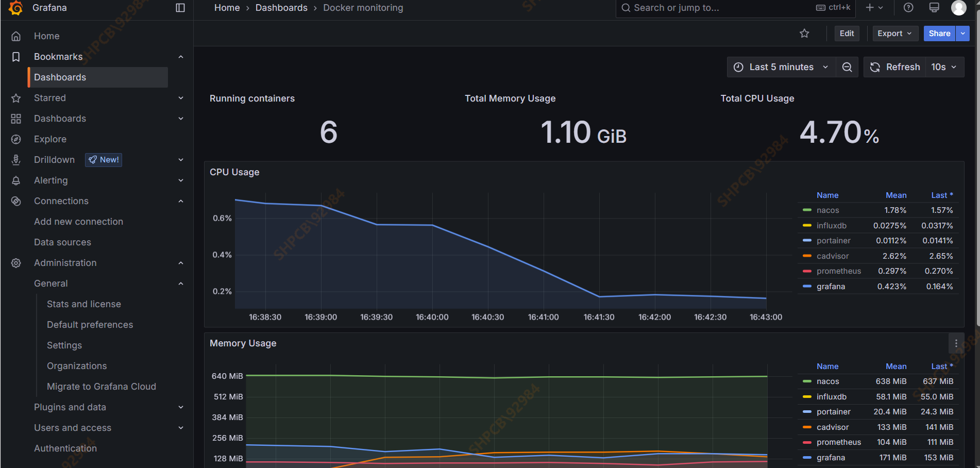The width and height of the screenshot is (980, 468).
Task: Open the Memory Usage panel menu dots
Action: tap(956, 343)
